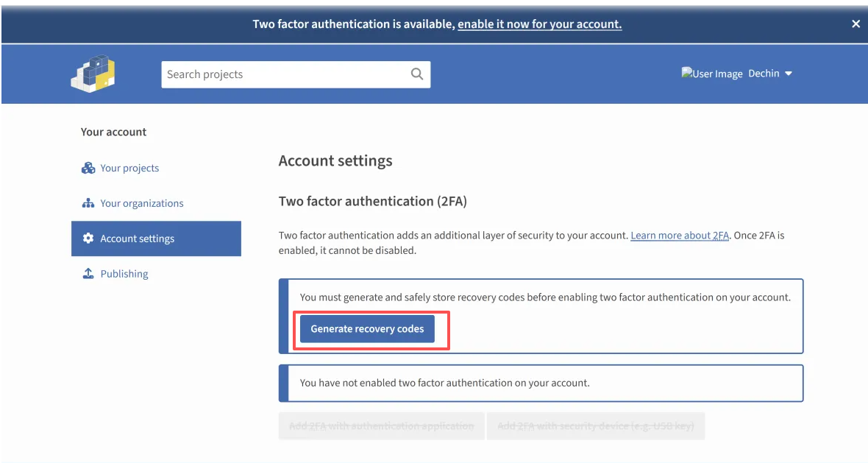
Task: Click the Two factor authentication (2FA) heading
Action: 372,201
